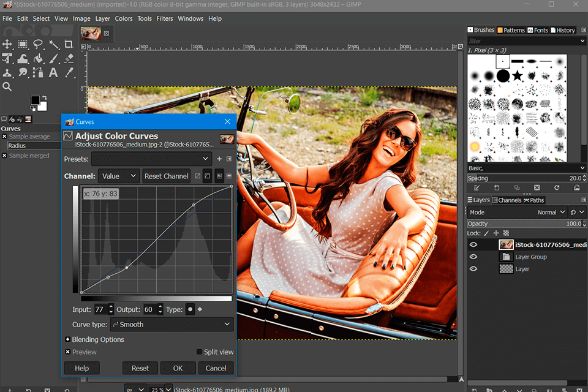Delete the selected brush
Viewport: 588px width, 392px height.
coord(537,187)
